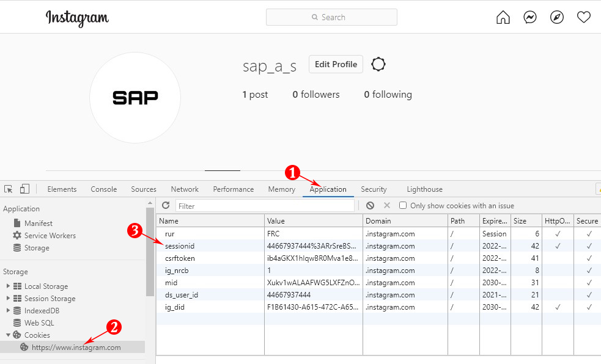Click the Service Workers gear icon
This screenshot has width=601, height=364.
17,235
